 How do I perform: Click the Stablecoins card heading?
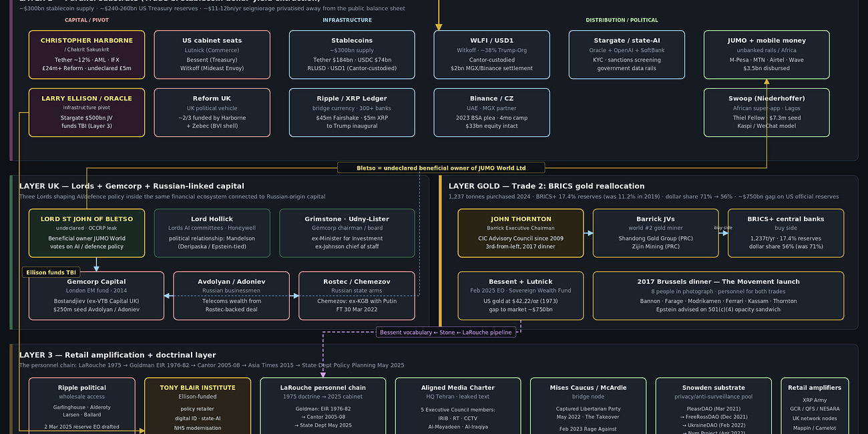(352, 41)
